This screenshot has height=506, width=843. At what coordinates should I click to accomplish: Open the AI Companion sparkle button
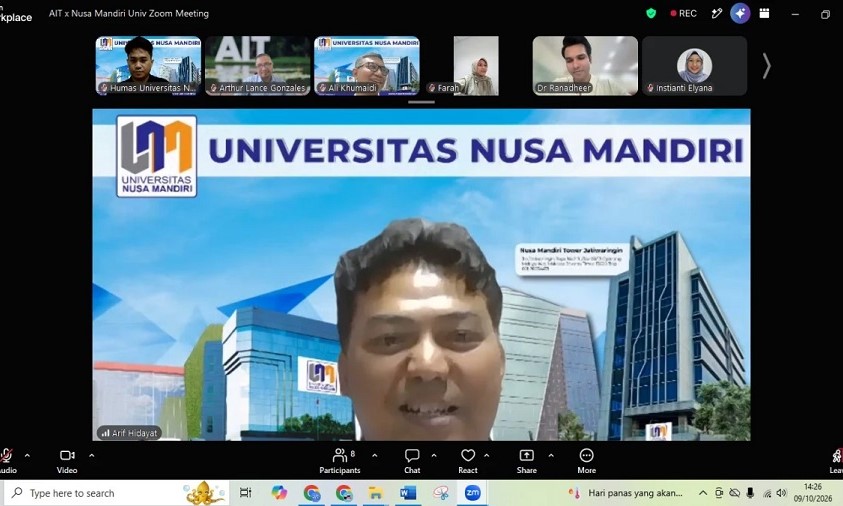pos(740,13)
